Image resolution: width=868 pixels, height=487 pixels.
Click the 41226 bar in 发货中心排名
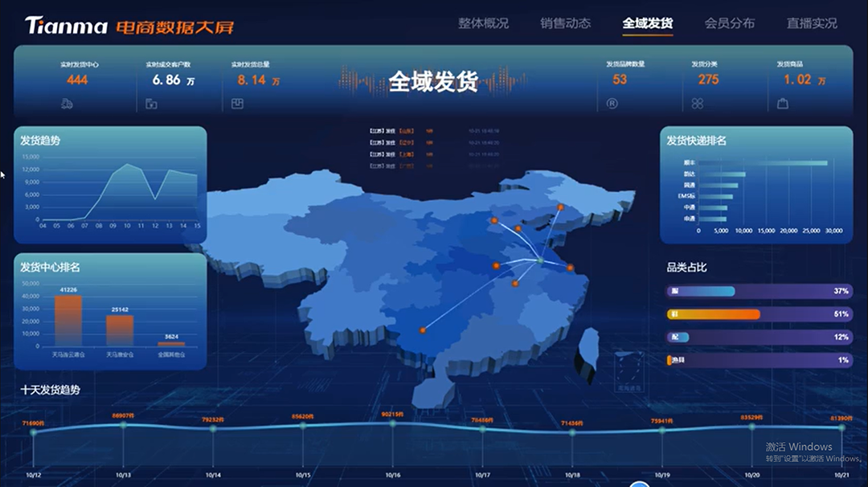pyautogui.click(x=68, y=320)
